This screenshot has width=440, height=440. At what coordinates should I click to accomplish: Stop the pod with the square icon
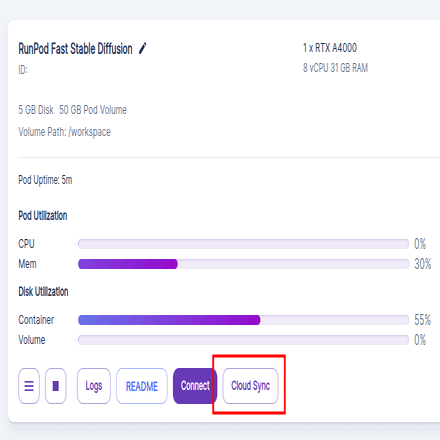click(x=56, y=386)
